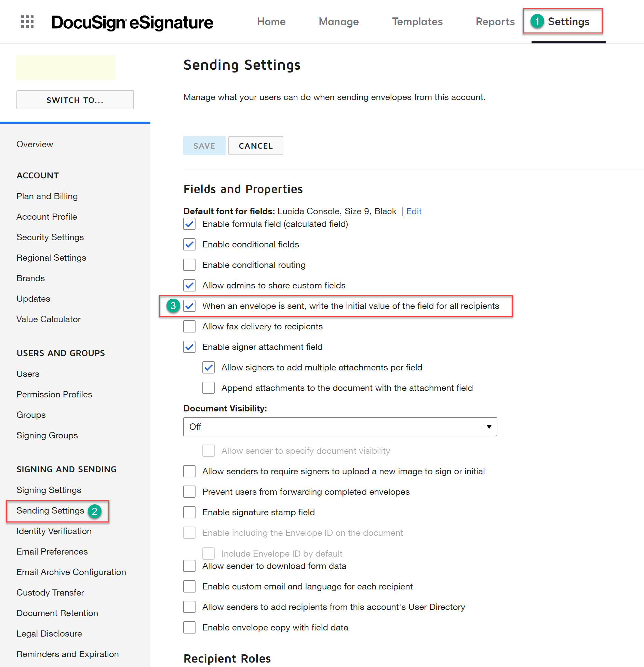Edit the default font for fields

tap(414, 211)
